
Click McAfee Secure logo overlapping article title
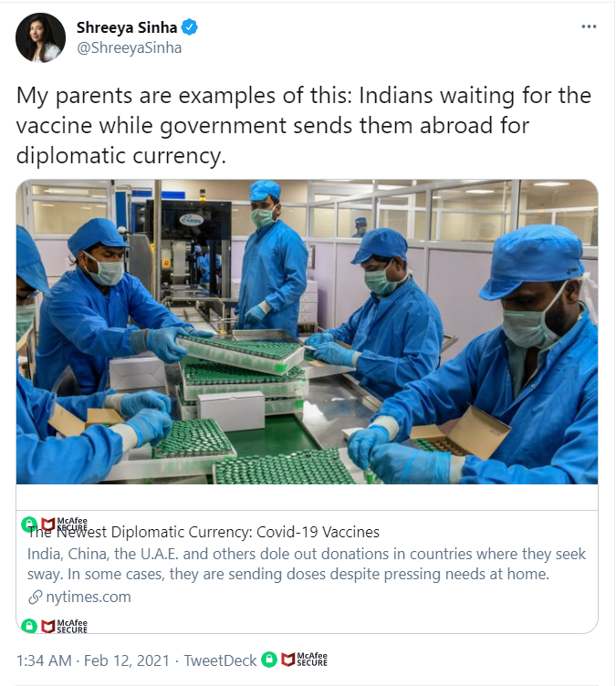[x=65, y=525]
